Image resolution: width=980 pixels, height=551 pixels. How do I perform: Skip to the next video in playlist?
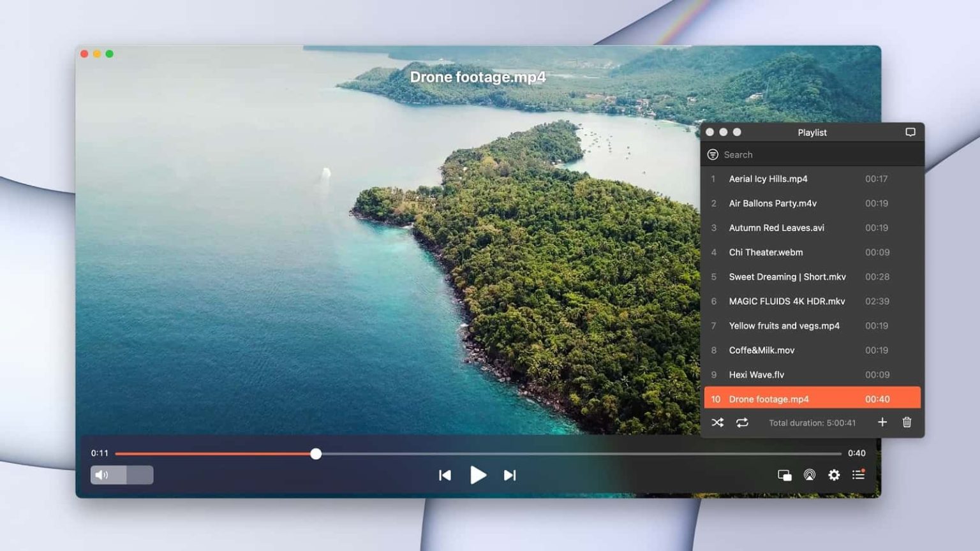click(509, 475)
